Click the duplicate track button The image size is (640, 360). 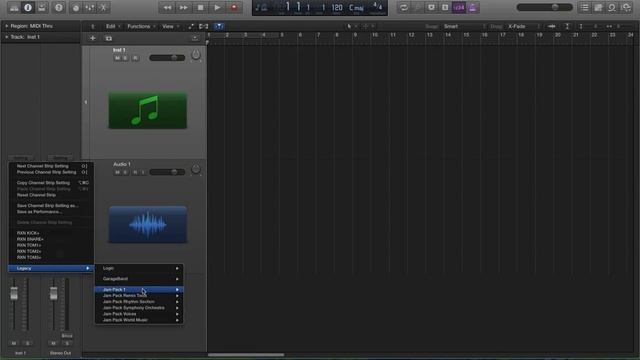[109, 38]
